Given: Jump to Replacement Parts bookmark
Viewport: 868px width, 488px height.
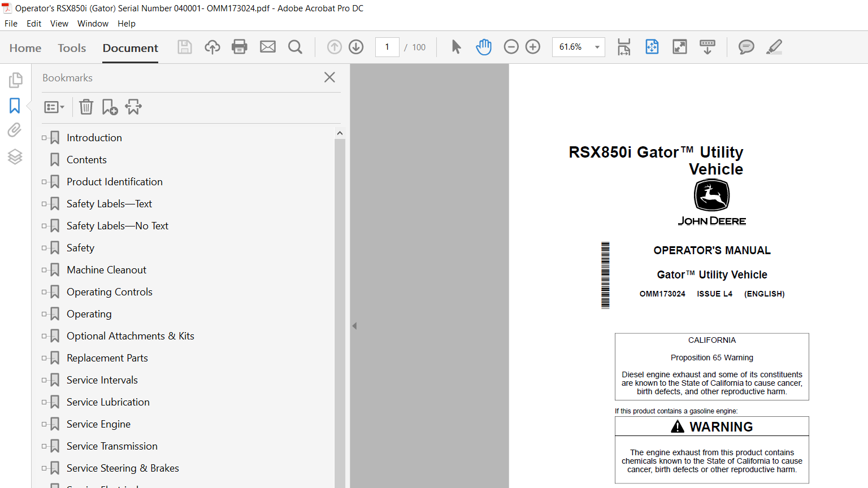Looking at the screenshot, I should [107, 358].
